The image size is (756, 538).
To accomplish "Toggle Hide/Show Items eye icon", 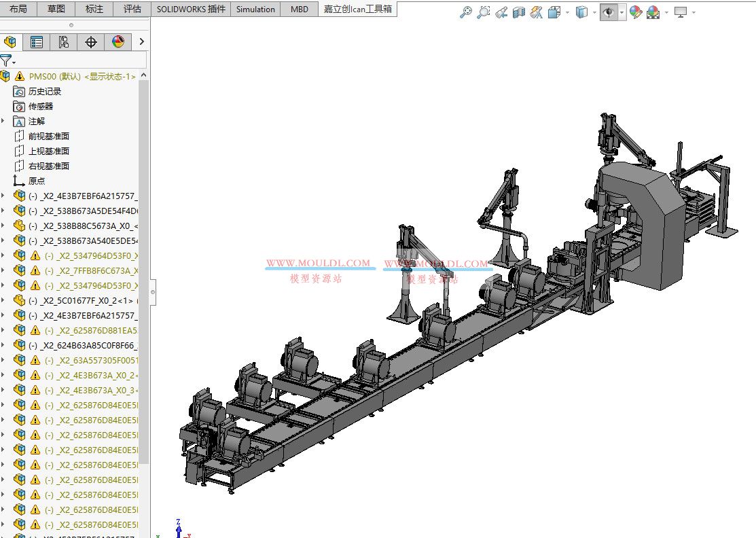I will click(609, 12).
